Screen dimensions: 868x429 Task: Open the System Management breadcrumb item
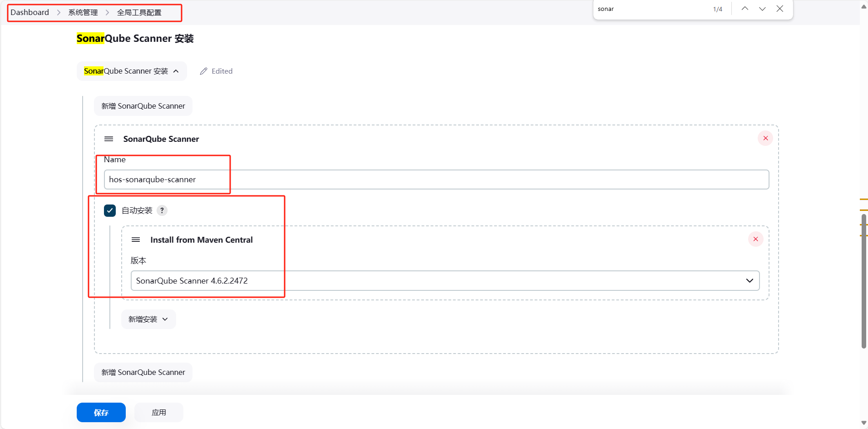coord(83,12)
